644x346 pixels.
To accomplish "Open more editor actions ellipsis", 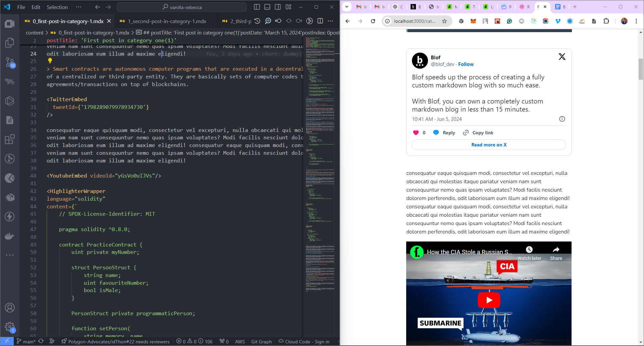I will (331, 21).
